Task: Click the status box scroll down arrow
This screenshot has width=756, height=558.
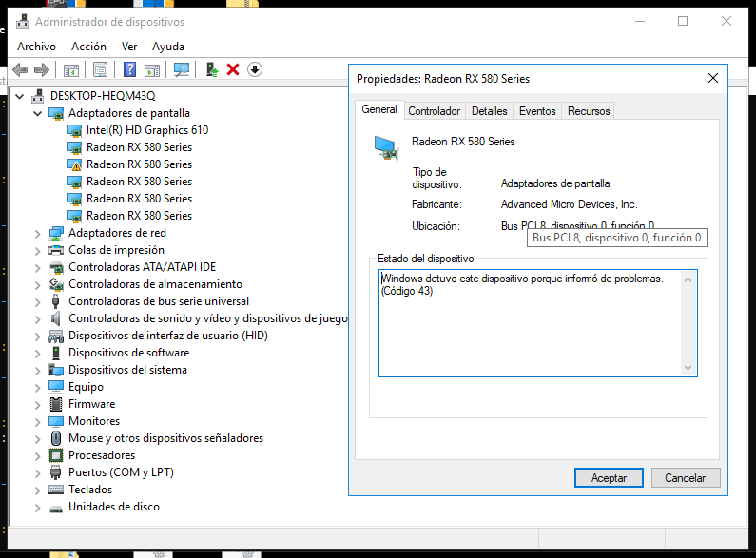Action: point(688,368)
